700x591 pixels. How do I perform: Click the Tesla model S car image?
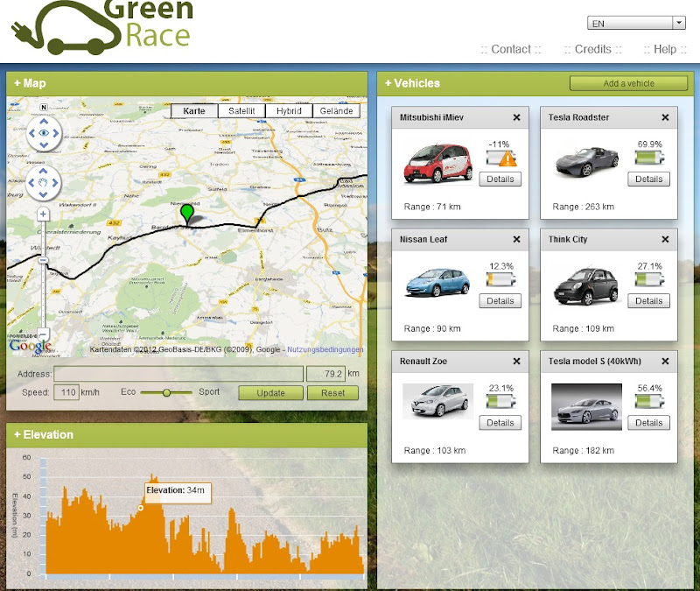click(x=586, y=407)
